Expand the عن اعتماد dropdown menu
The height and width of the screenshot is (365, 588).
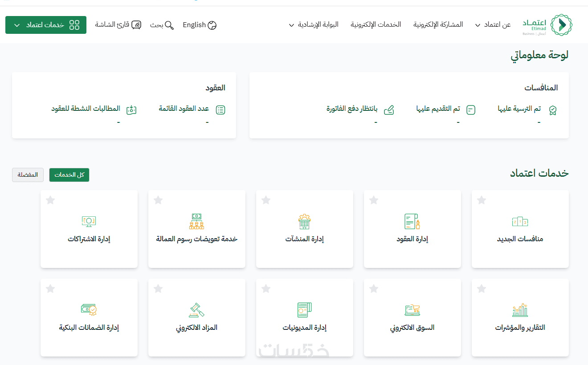[x=493, y=25]
